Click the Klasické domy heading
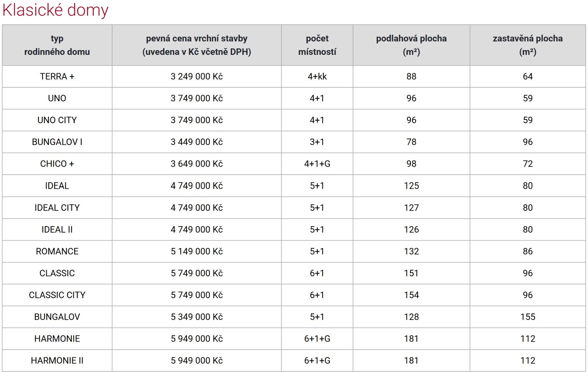Screen dimensions: 588x372 click(55, 10)
